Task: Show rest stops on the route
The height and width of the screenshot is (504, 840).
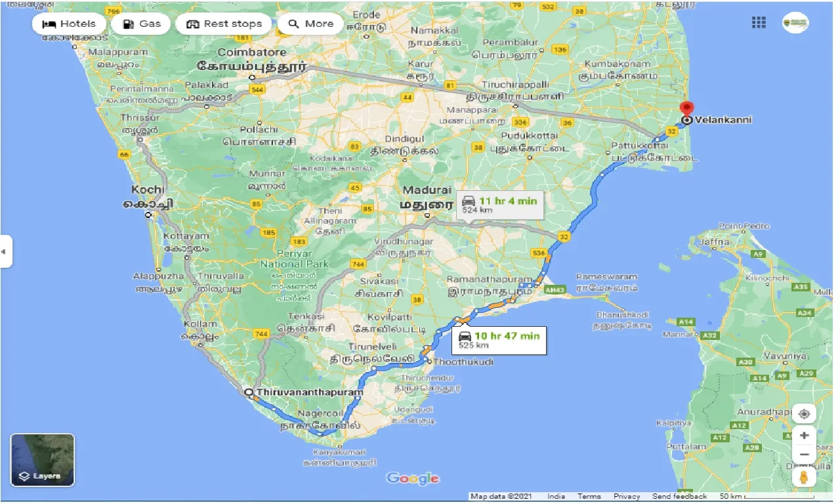Action: (x=223, y=23)
